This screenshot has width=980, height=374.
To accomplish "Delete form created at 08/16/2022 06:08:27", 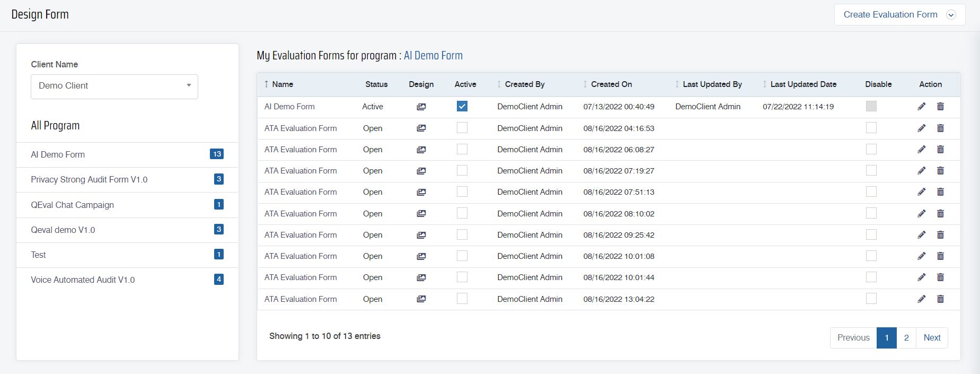I will [940, 150].
